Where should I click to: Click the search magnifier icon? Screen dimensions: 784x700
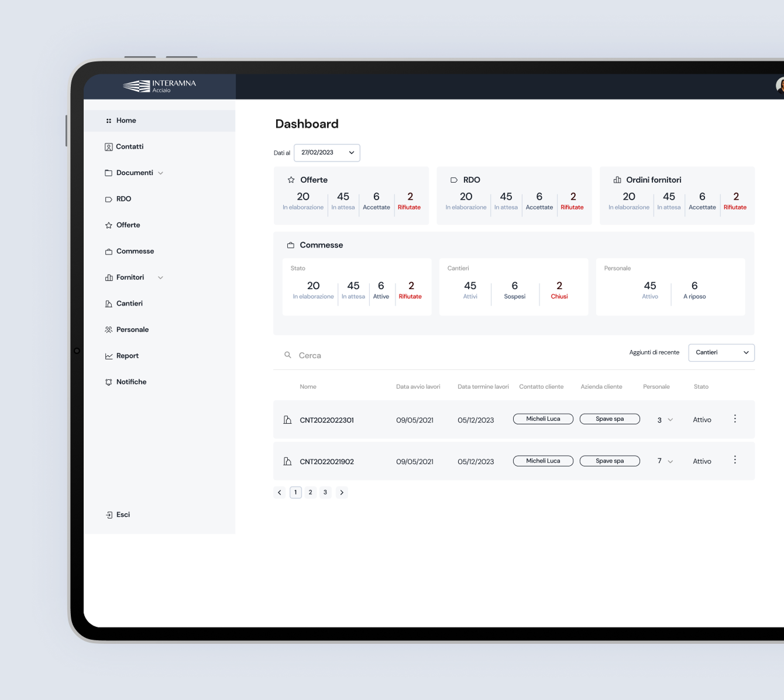tap(288, 355)
